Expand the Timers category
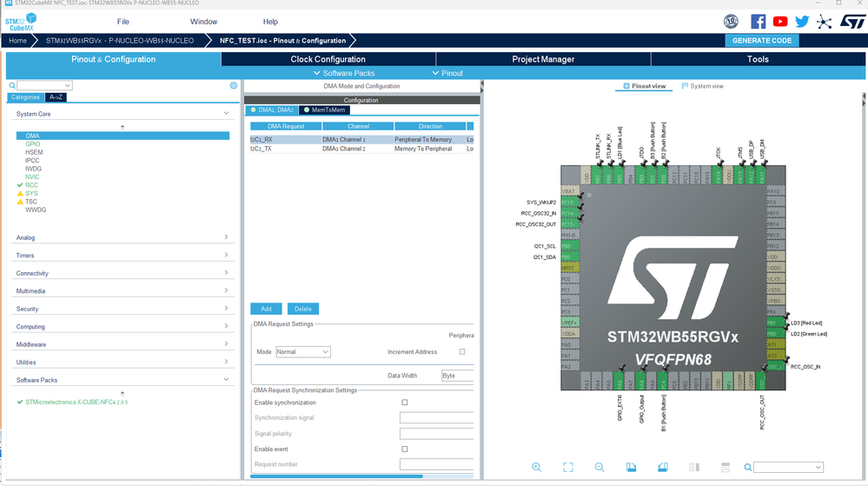This screenshot has width=868, height=486. (123, 255)
